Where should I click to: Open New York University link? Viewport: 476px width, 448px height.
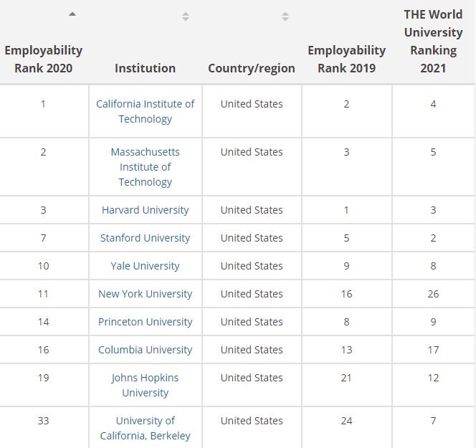(145, 294)
